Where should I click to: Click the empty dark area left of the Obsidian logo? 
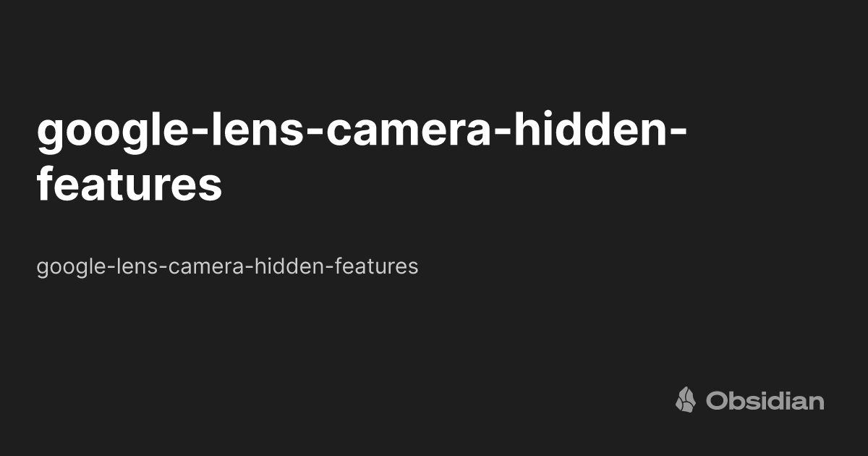(325, 400)
